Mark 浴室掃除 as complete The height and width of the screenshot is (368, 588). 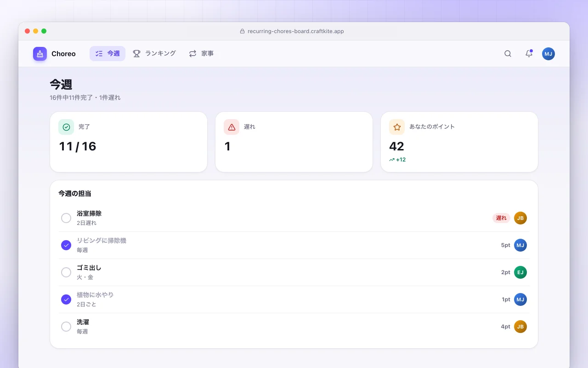(x=66, y=218)
